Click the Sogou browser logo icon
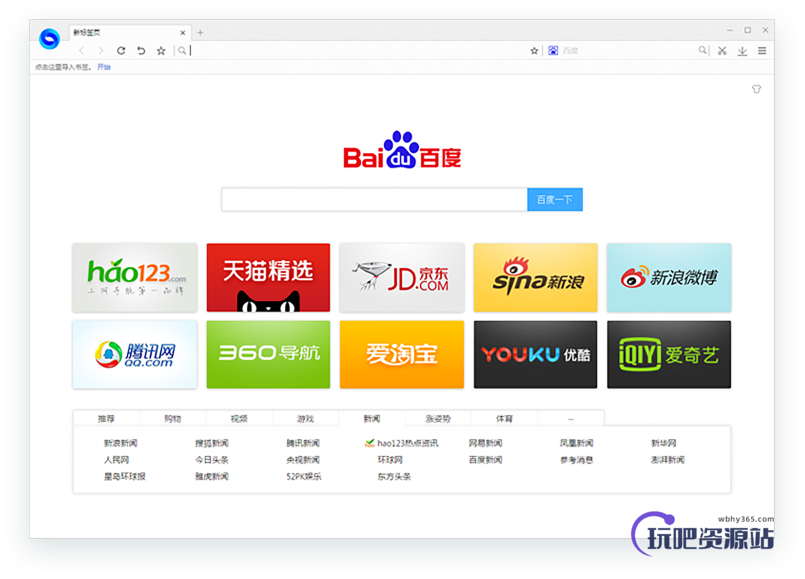 pos(49,39)
